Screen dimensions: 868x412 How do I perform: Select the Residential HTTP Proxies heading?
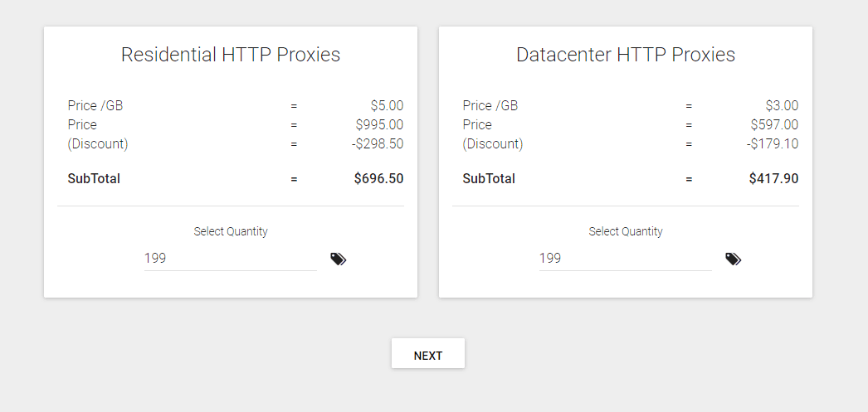pyautogui.click(x=231, y=55)
